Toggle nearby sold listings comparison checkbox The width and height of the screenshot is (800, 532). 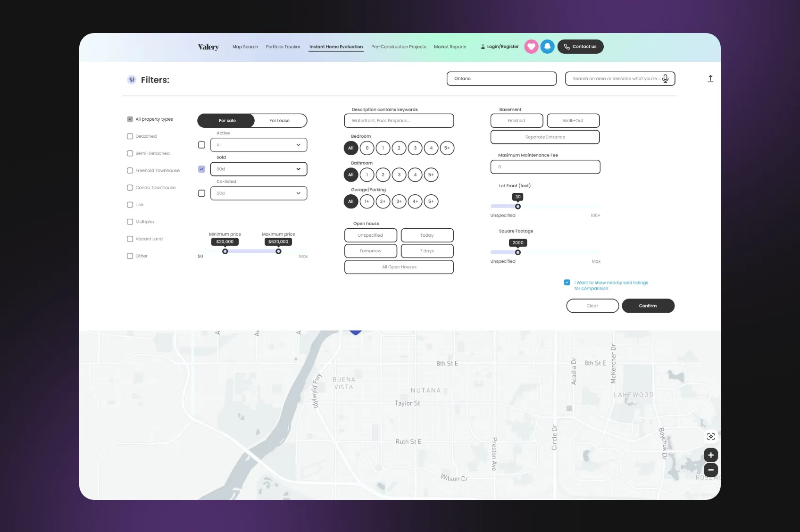point(567,283)
